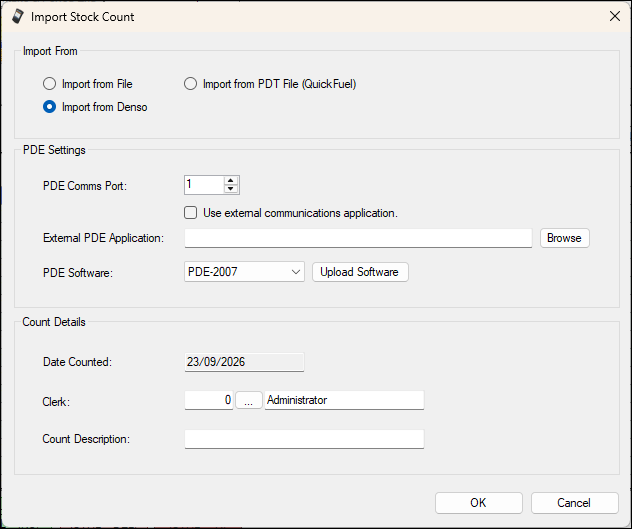Click the Count Description label
The width and height of the screenshot is (632, 529).
(86, 439)
